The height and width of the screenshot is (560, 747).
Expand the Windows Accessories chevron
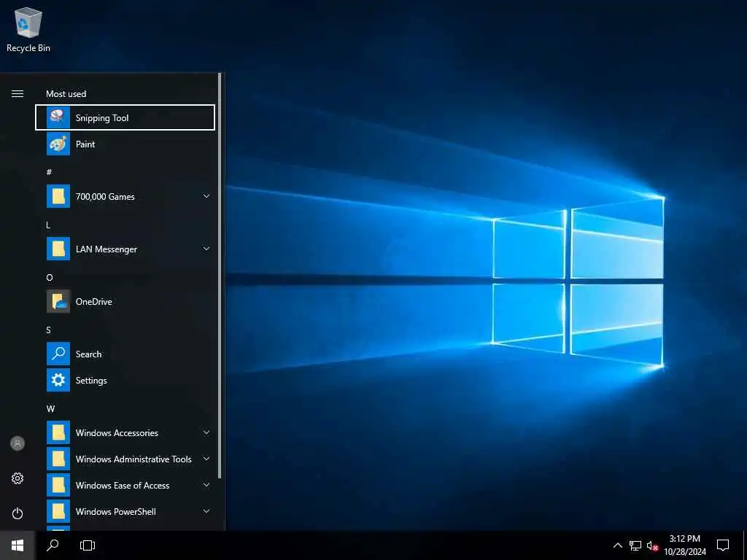(x=206, y=432)
